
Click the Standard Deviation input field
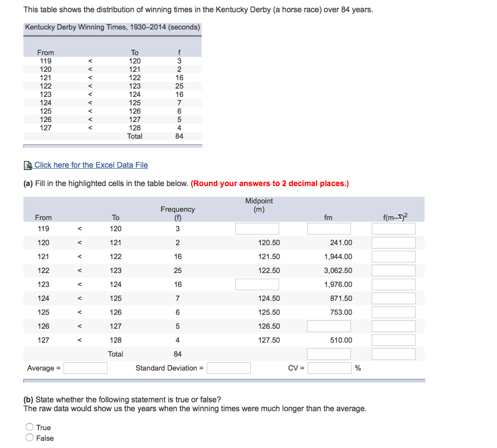point(228,368)
